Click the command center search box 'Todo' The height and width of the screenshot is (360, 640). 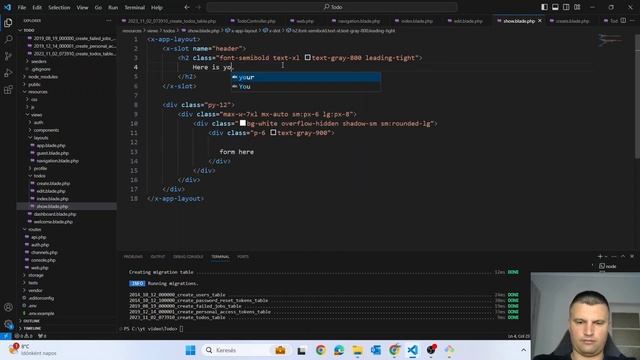[x=332, y=7]
